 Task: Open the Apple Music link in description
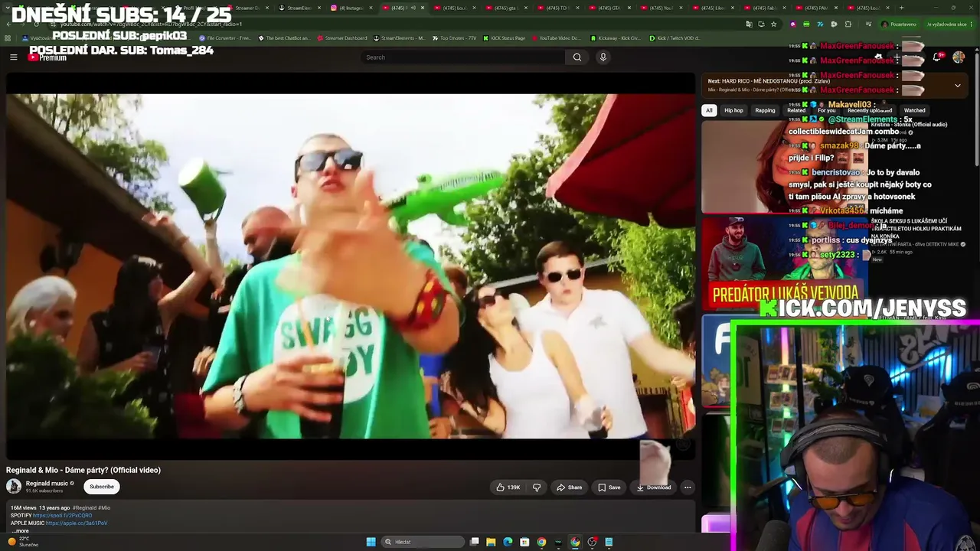pos(77,523)
